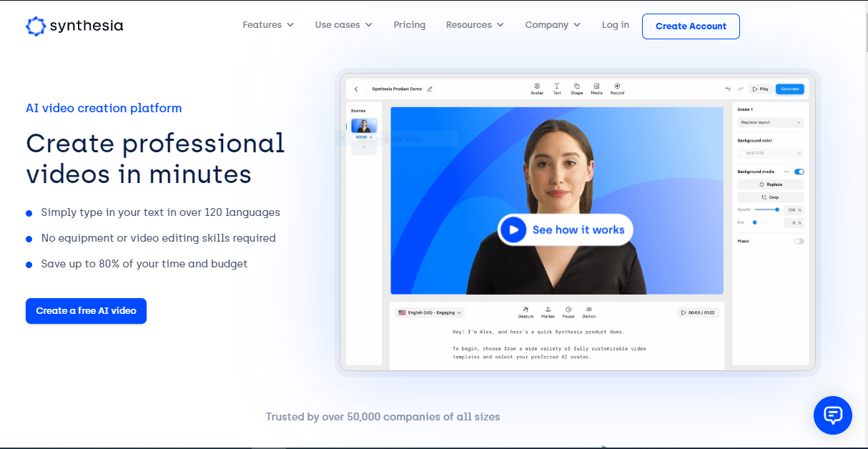Open the Pricing page

[x=409, y=25]
